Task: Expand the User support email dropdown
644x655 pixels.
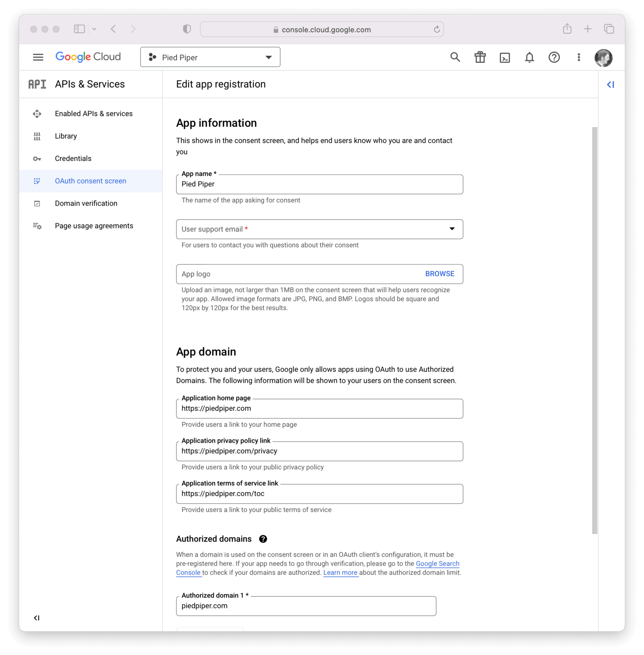Action: point(452,229)
